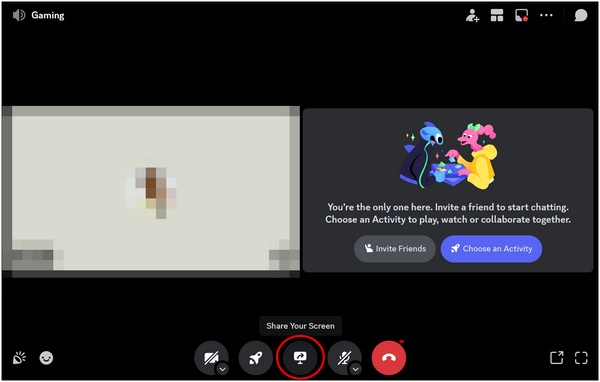The width and height of the screenshot is (600, 382).
Task: Click the Gaming channel name
Action: (x=48, y=15)
